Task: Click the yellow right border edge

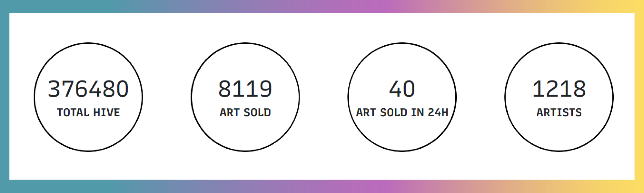Action: click(x=639, y=96)
